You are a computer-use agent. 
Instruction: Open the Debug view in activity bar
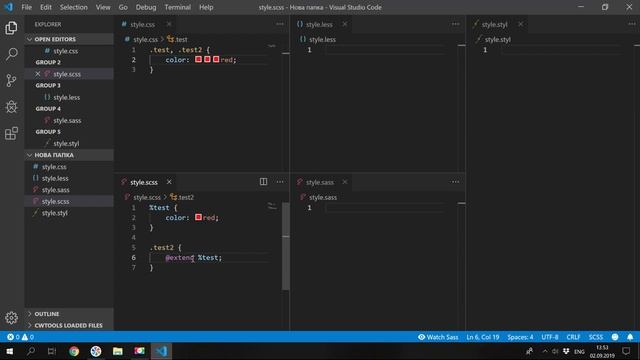[11, 107]
